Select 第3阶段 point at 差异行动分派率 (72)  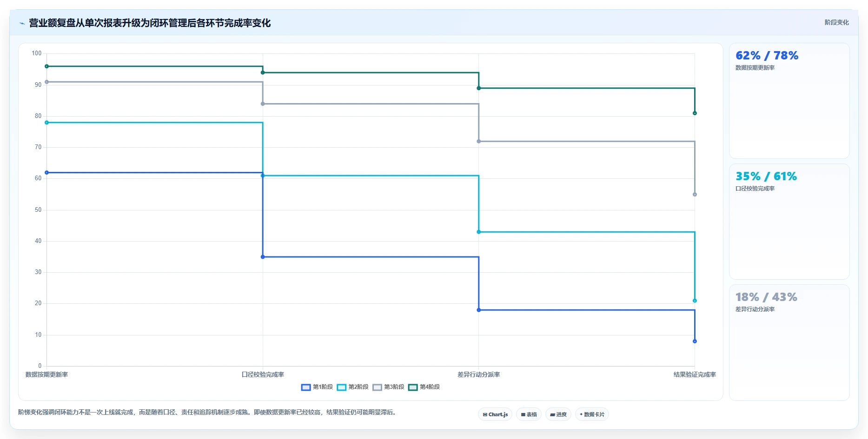[479, 141]
